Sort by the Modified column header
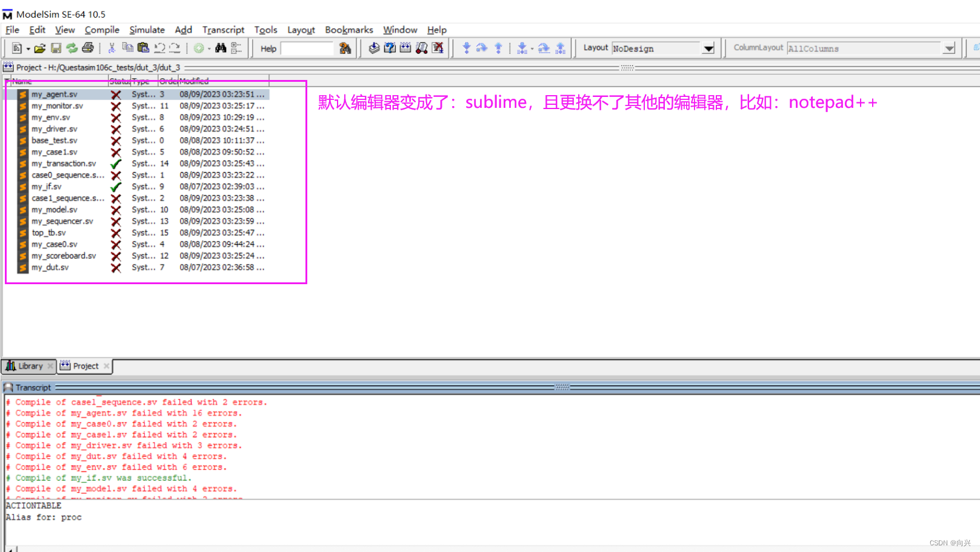Image resolution: width=980 pixels, height=552 pixels. click(223, 81)
